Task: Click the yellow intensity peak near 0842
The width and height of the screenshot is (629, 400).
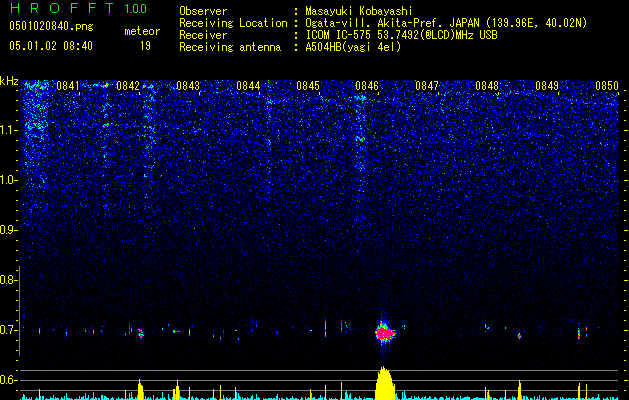Action: (x=140, y=389)
